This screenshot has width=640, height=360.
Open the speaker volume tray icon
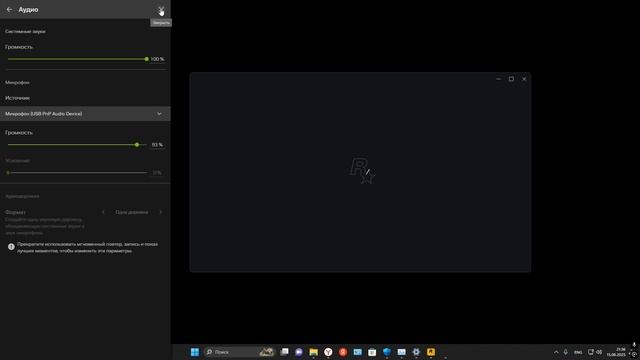[x=599, y=352]
